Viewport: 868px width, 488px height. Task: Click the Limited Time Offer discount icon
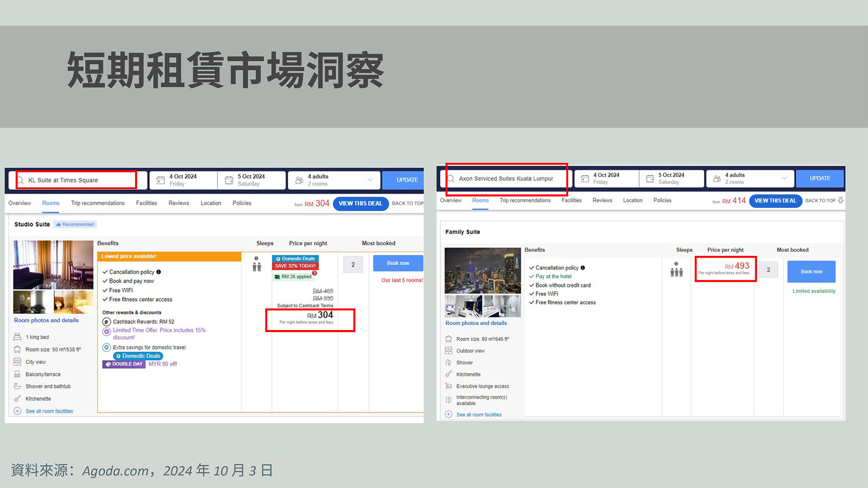tap(107, 332)
